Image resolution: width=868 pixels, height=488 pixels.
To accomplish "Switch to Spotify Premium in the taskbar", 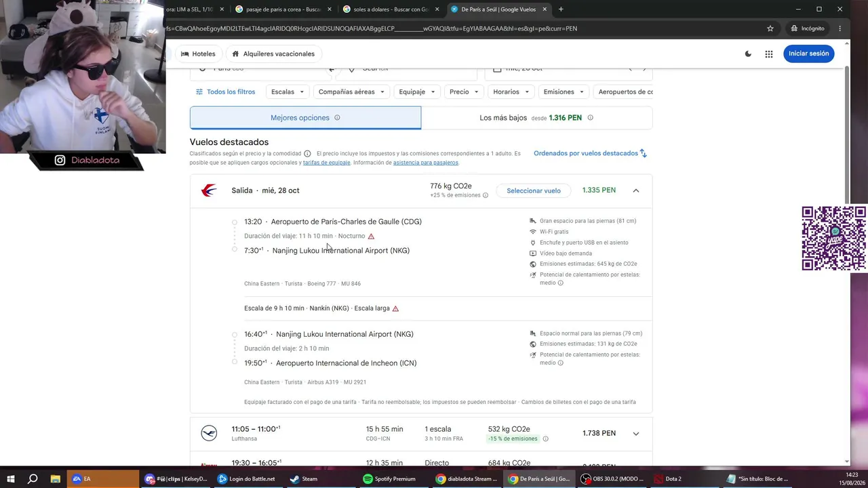I will 394,479.
